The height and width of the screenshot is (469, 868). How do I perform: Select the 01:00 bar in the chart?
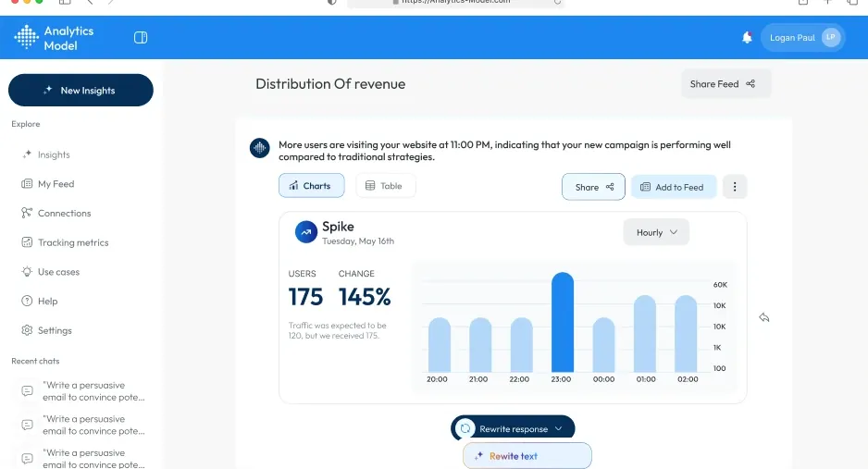pyautogui.click(x=645, y=334)
